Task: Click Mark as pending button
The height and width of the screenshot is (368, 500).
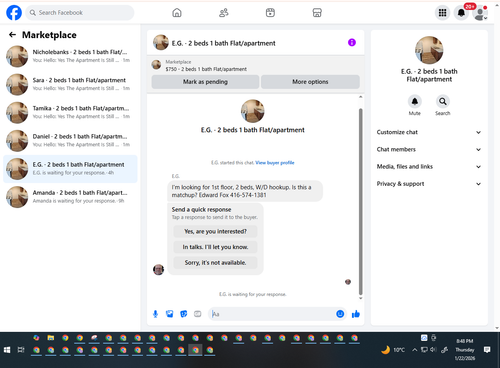Action: (205, 82)
